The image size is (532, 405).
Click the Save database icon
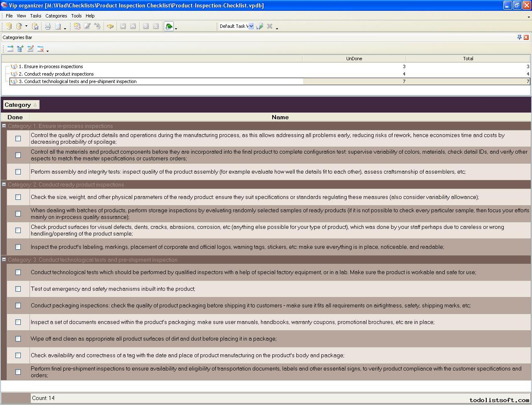35,26
